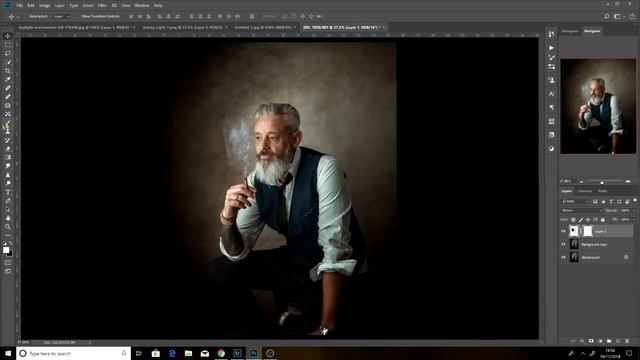This screenshot has height=360, width=640.
Task: Select the Hand tool
Action: 7,218
